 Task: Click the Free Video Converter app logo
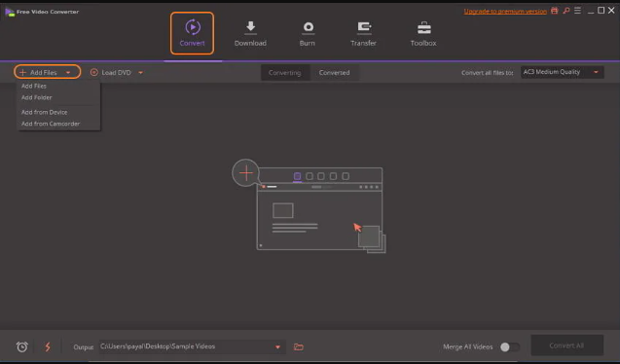click(10, 12)
